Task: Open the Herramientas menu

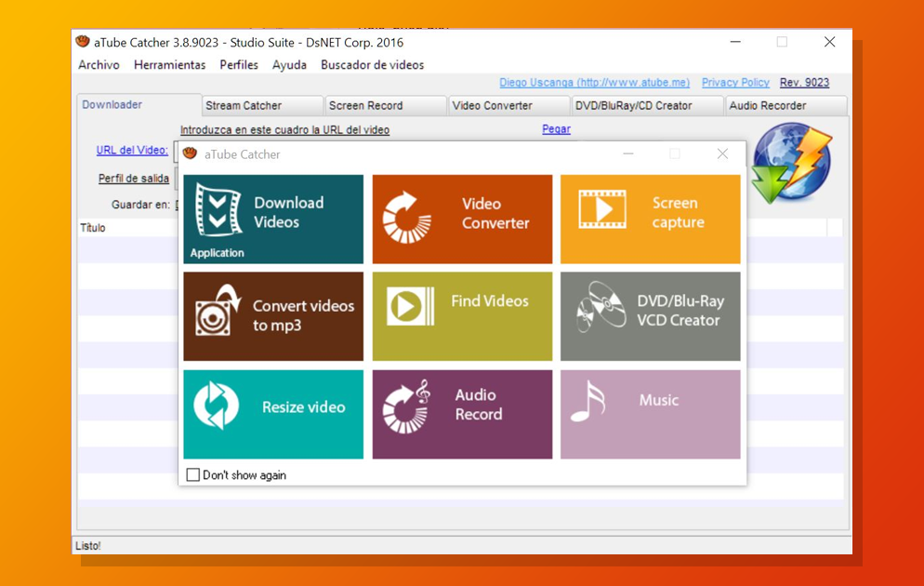Action: pyautogui.click(x=170, y=65)
